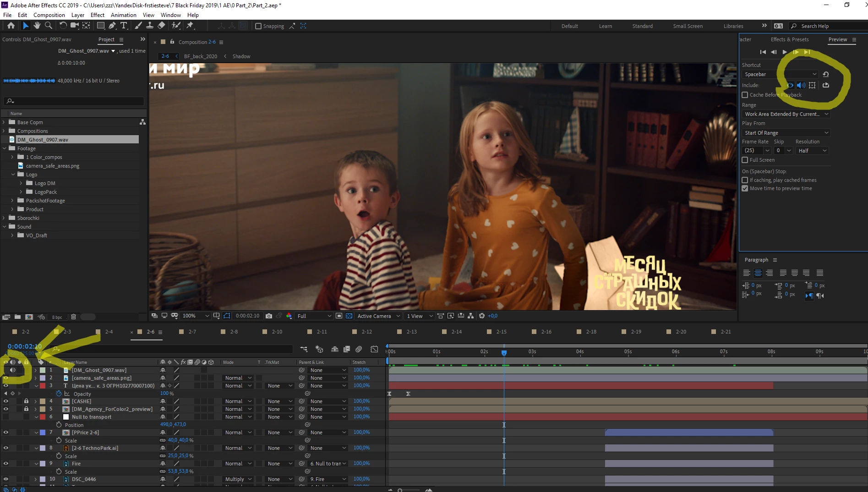Select the Puppet Pin tool
868x492 pixels.
tap(190, 26)
